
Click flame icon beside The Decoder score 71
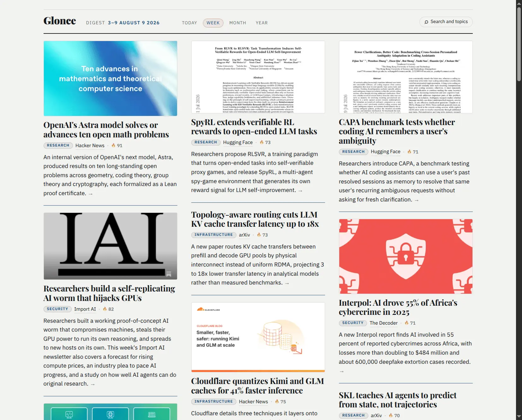406,323
